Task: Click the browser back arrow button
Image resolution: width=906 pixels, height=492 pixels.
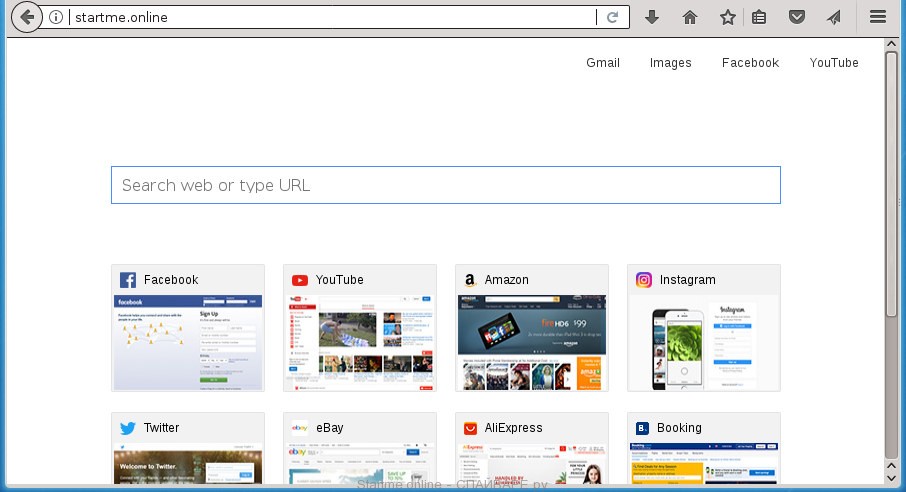Action: pyautogui.click(x=27, y=17)
